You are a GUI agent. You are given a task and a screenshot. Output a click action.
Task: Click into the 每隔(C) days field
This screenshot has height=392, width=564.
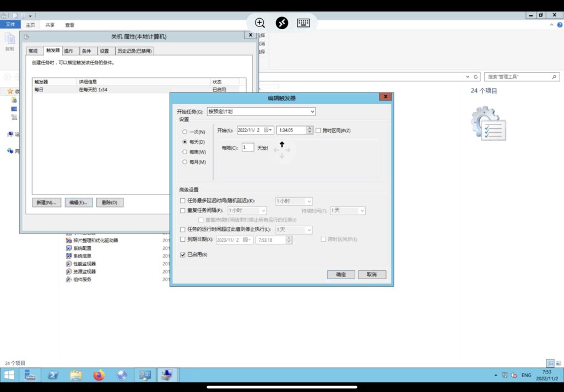tap(247, 147)
